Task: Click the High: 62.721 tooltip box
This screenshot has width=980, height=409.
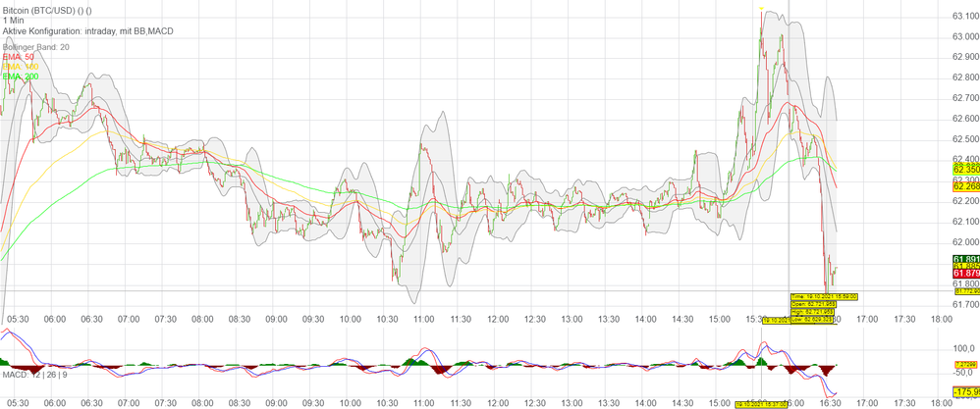Action: pos(812,312)
